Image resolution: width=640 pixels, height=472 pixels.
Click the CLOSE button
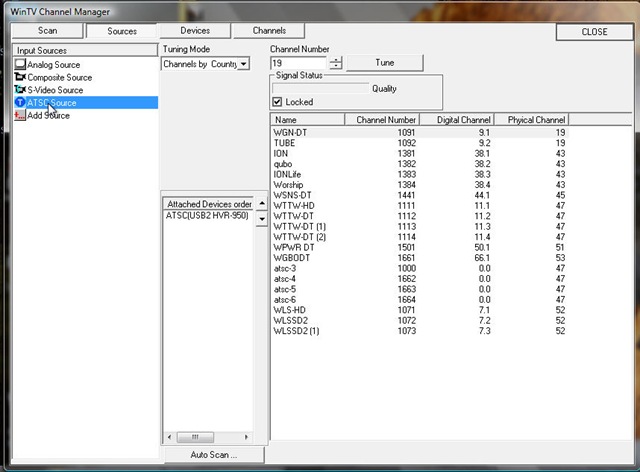(x=594, y=32)
